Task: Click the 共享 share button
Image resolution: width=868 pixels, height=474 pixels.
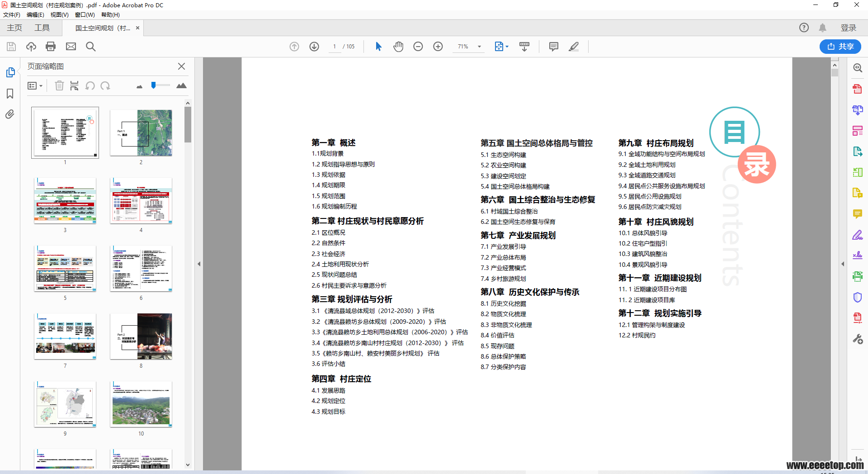Action: pyautogui.click(x=840, y=47)
